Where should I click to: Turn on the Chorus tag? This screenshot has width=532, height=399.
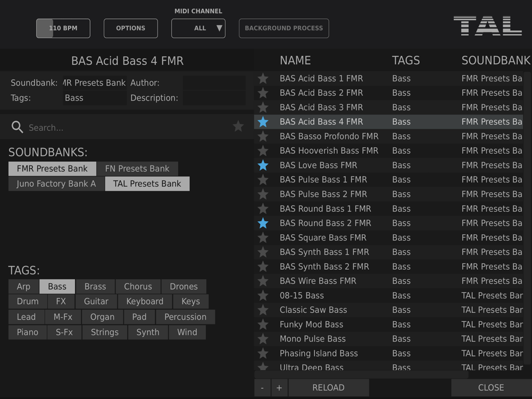point(138,286)
